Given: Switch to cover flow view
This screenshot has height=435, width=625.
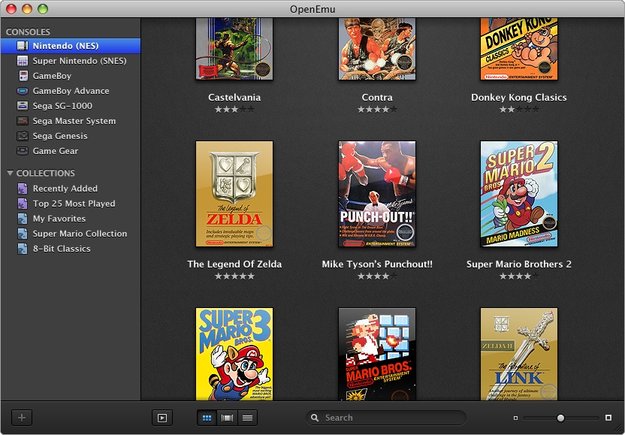Looking at the screenshot, I should (x=227, y=417).
